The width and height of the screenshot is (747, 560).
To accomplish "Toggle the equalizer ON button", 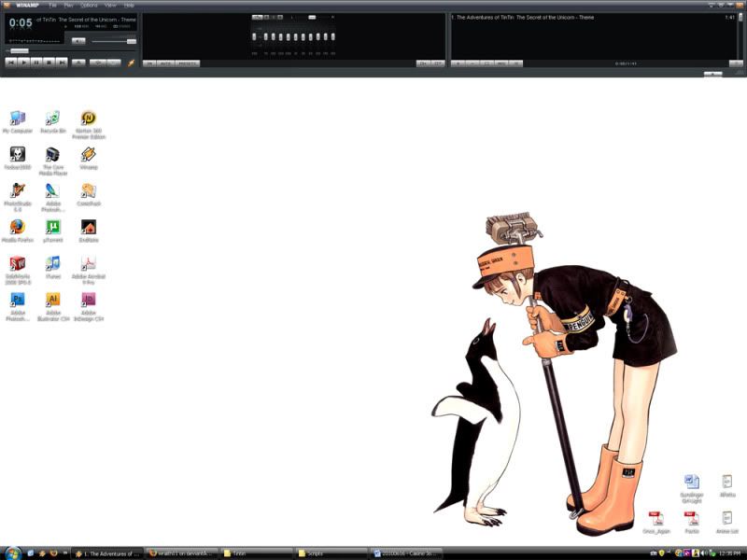I will (x=149, y=63).
